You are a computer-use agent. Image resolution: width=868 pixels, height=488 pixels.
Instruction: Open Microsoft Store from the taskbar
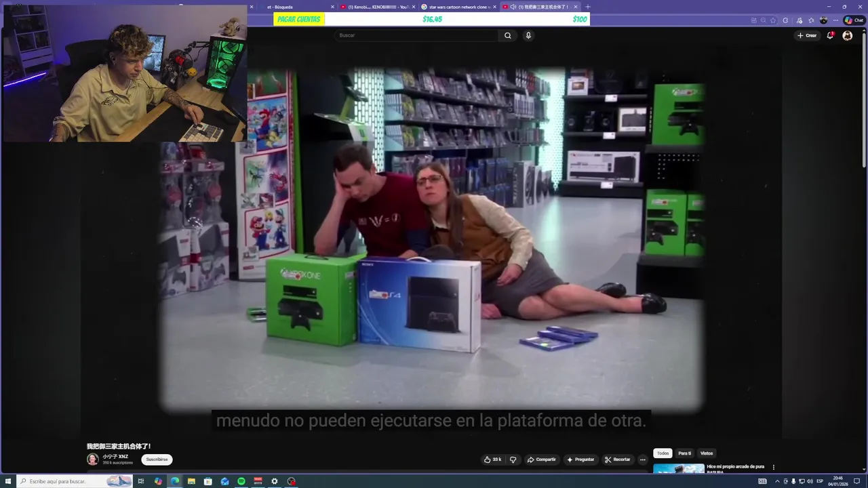coord(208,481)
